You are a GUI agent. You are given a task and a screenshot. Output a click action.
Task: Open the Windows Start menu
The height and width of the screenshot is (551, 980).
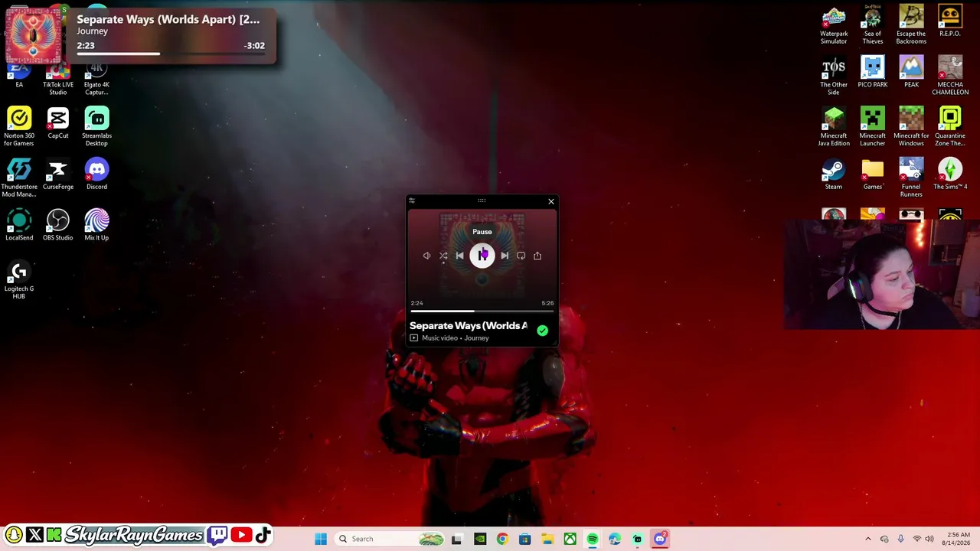(x=321, y=539)
